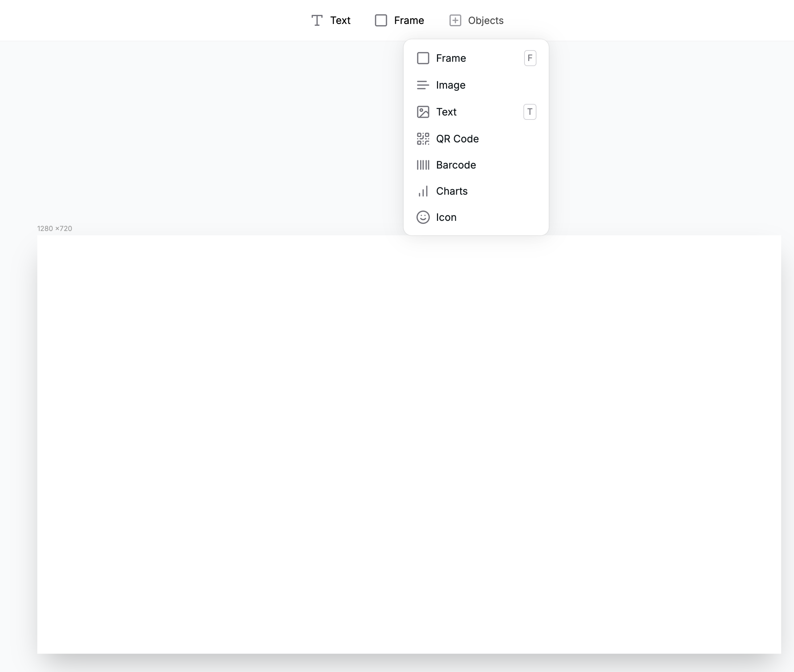
Task: Click the plus icon next to Objects
Action: 456,20
